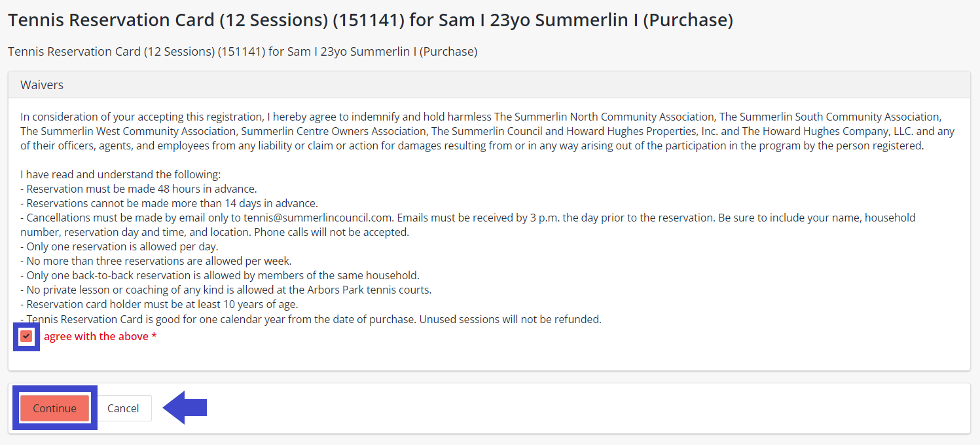This screenshot has width=980, height=445.
Task: Click the smaller Tennis Reservation Card subtitle
Action: tap(242, 51)
